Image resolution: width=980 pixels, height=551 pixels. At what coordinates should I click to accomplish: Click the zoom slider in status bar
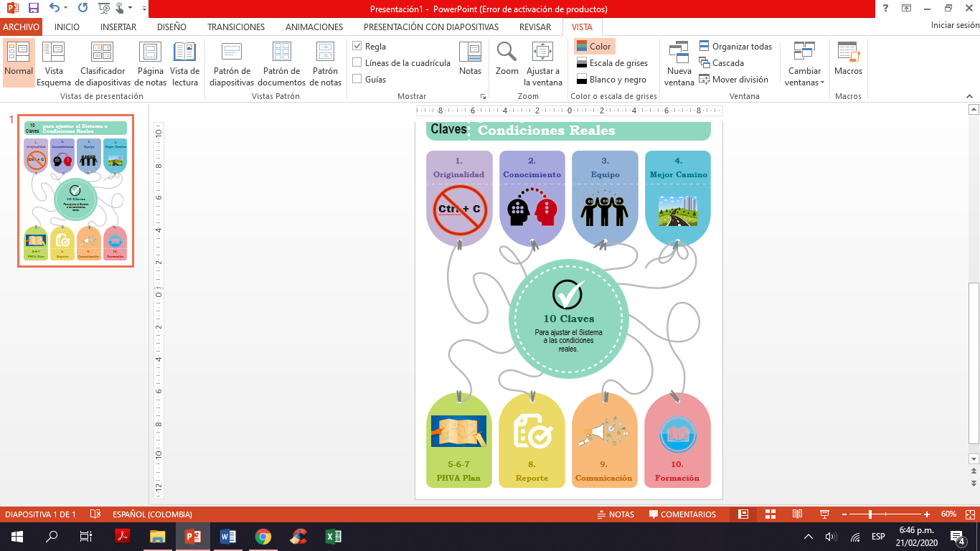coord(870,514)
